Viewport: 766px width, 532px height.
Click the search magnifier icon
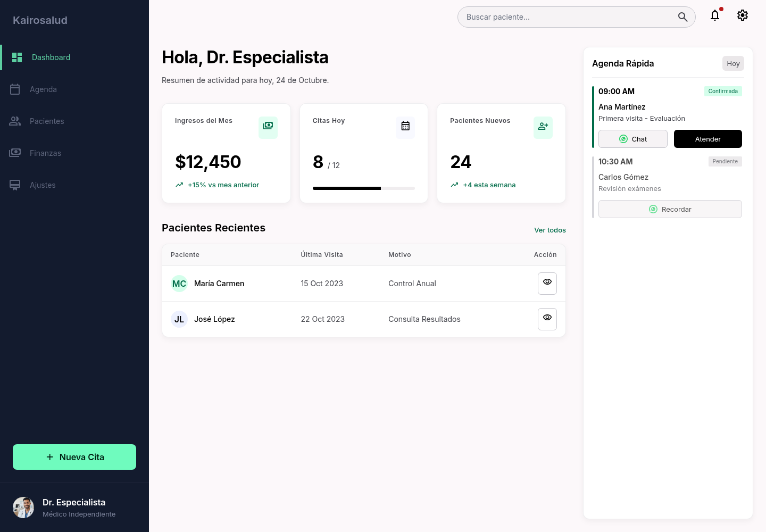coord(682,17)
